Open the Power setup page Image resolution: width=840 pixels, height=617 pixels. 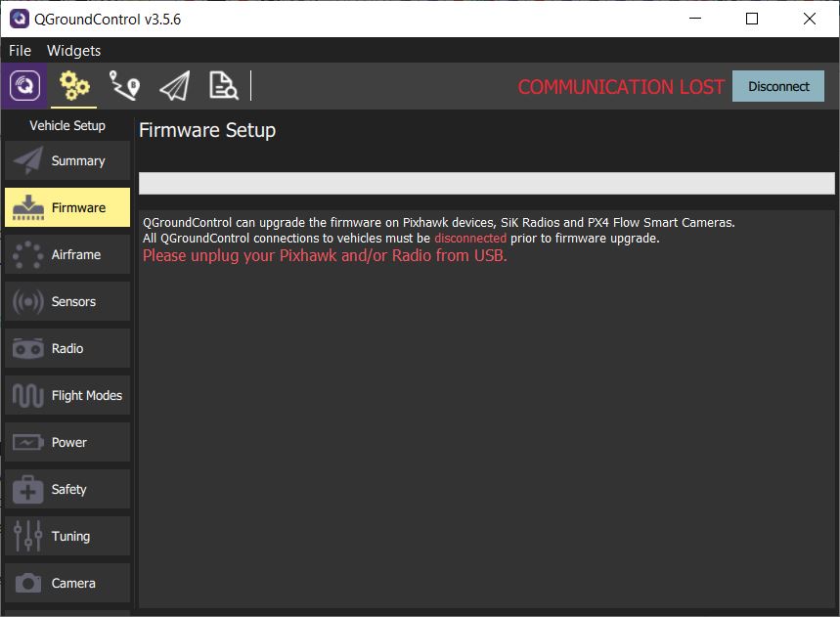tap(67, 442)
